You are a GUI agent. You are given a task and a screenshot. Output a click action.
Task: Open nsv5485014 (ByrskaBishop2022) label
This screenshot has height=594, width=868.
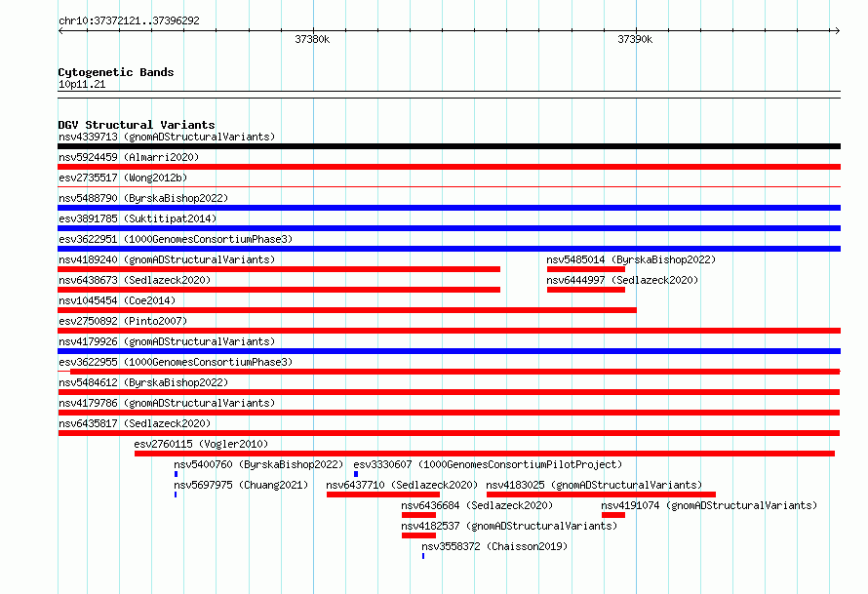tap(631, 259)
